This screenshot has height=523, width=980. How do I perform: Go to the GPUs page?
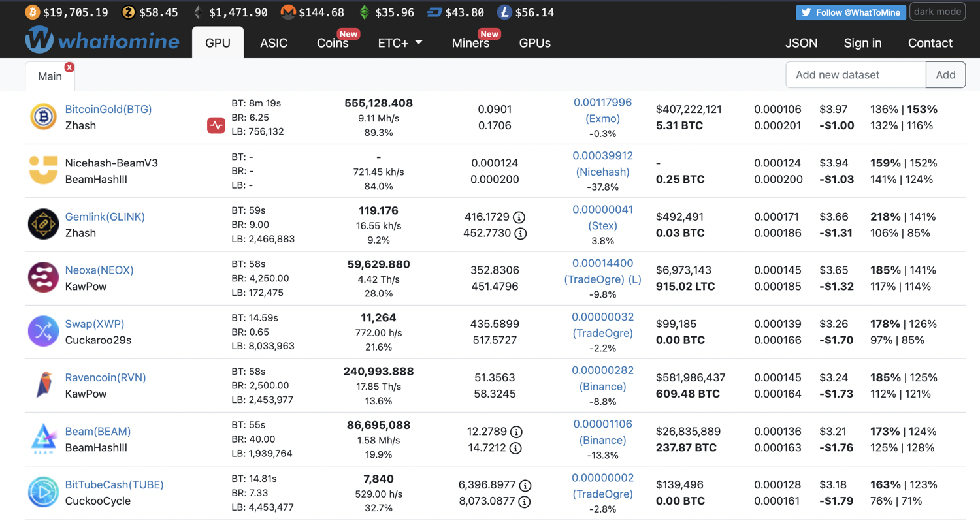[535, 43]
